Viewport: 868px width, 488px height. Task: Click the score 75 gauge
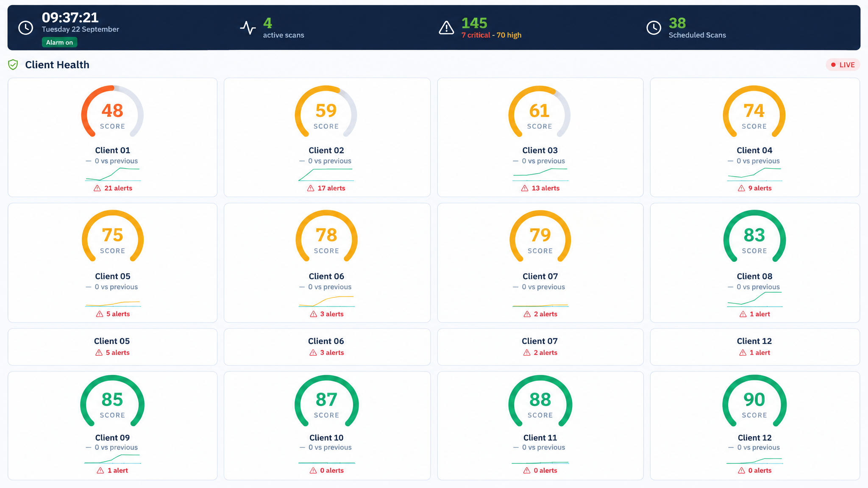(x=113, y=236)
